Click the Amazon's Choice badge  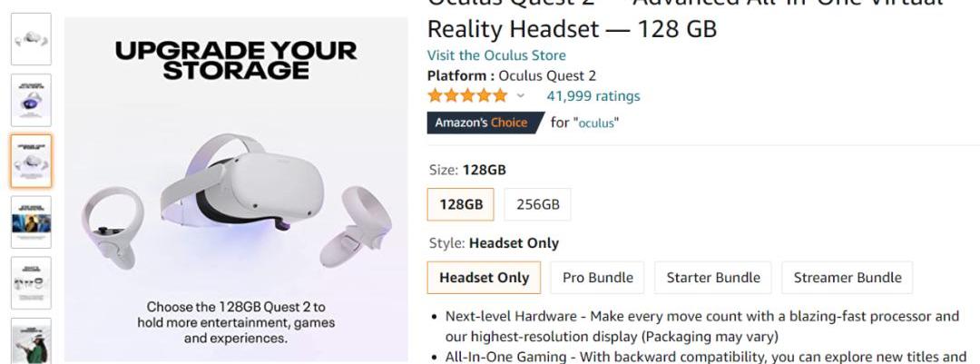[x=481, y=123]
